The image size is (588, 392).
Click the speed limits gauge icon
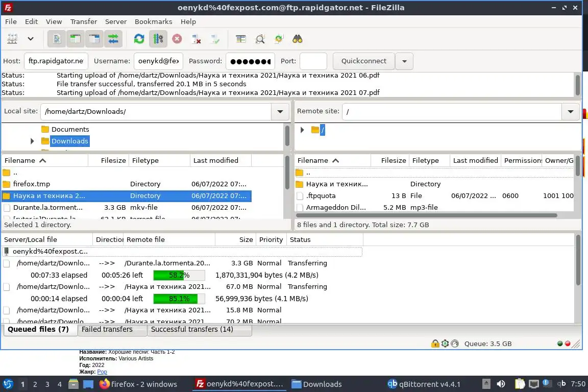pos(454,343)
